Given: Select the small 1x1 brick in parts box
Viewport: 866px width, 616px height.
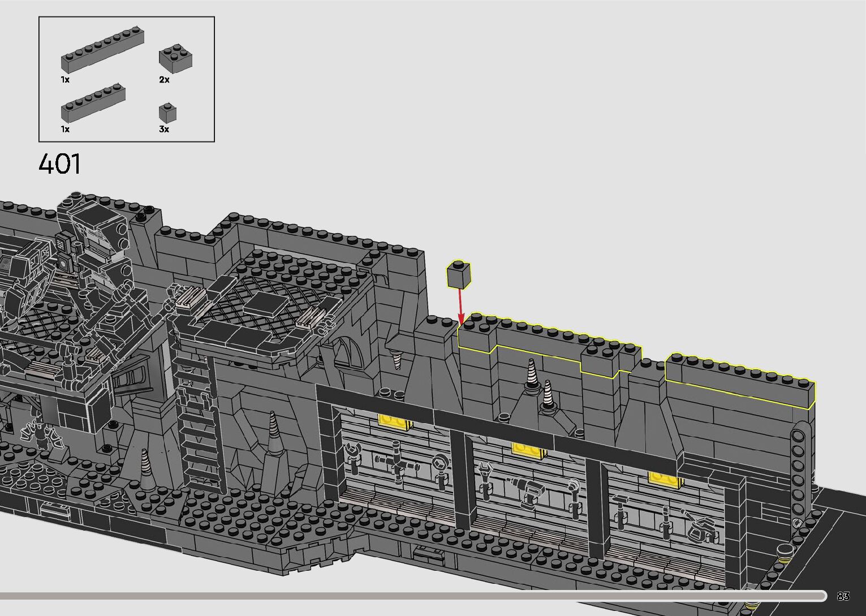Looking at the screenshot, I should click(x=167, y=113).
